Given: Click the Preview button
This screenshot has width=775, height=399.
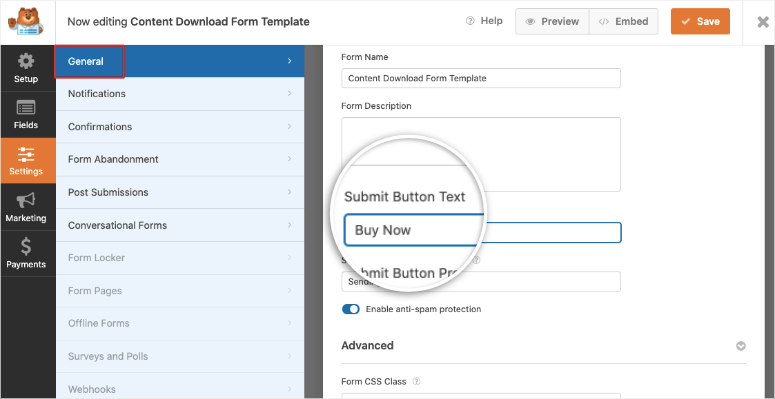Looking at the screenshot, I should (x=552, y=21).
